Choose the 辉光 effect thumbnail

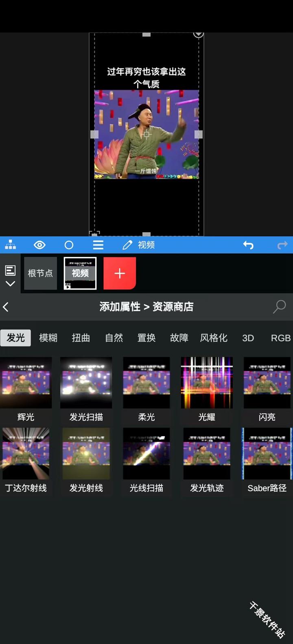point(26,383)
